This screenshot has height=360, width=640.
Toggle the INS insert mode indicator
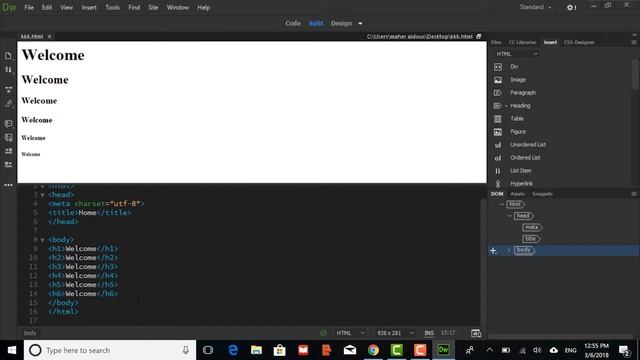[429, 333]
